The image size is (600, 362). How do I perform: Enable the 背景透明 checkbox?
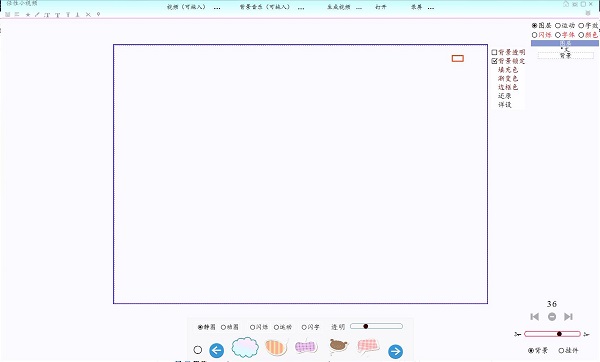(x=494, y=52)
